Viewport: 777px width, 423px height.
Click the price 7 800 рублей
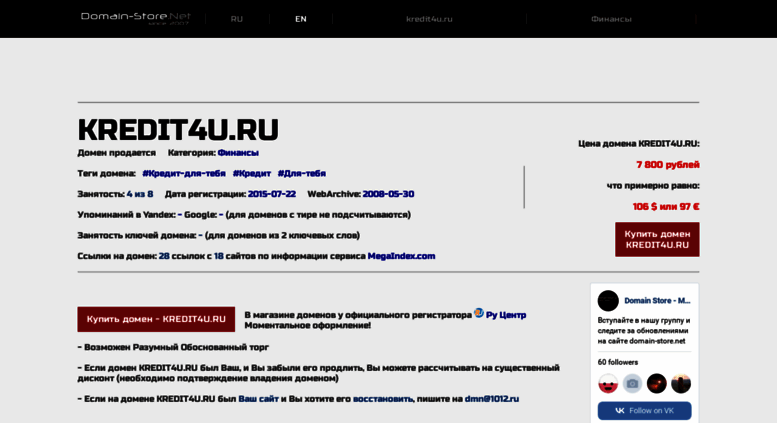click(x=667, y=164)
